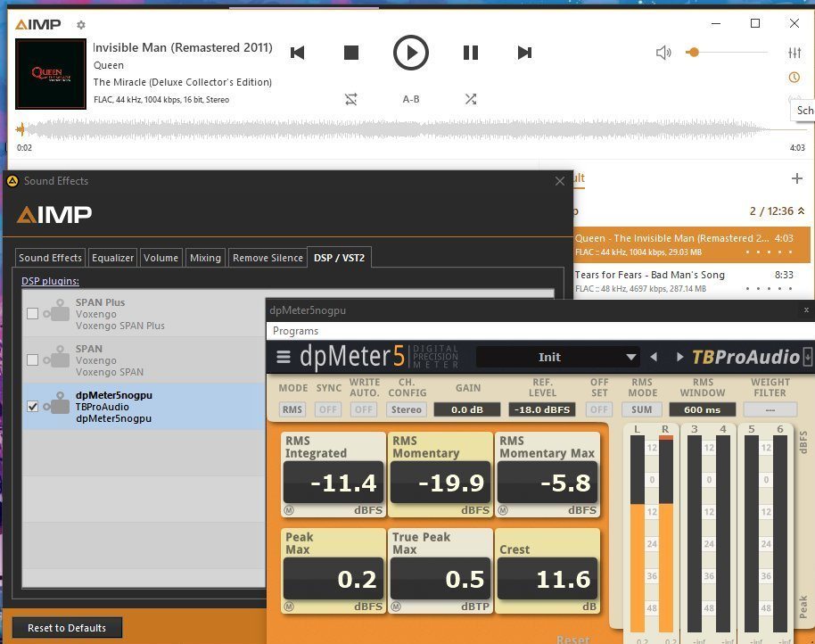Open the Programs menu in dpMeter window
Image resolution: width=815 pixels, height=644 pixels.
tap(295, 331)
